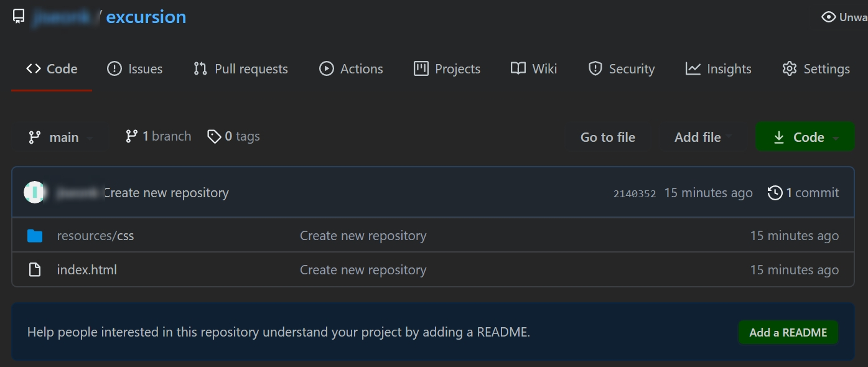868x367 pixels.
Task: View the 0 tags link
Action: 234,136
